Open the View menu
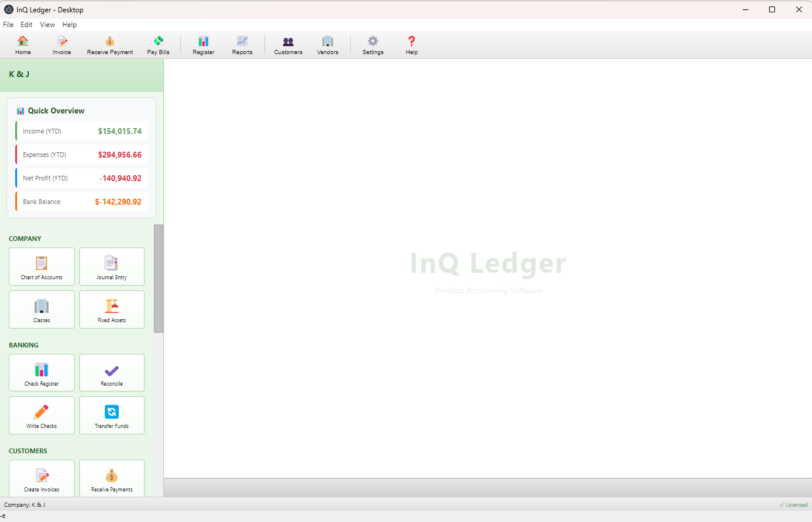Image resolution: width=812 pixels, height=522 pixels. pyautogui.click(x=47, y=25)
